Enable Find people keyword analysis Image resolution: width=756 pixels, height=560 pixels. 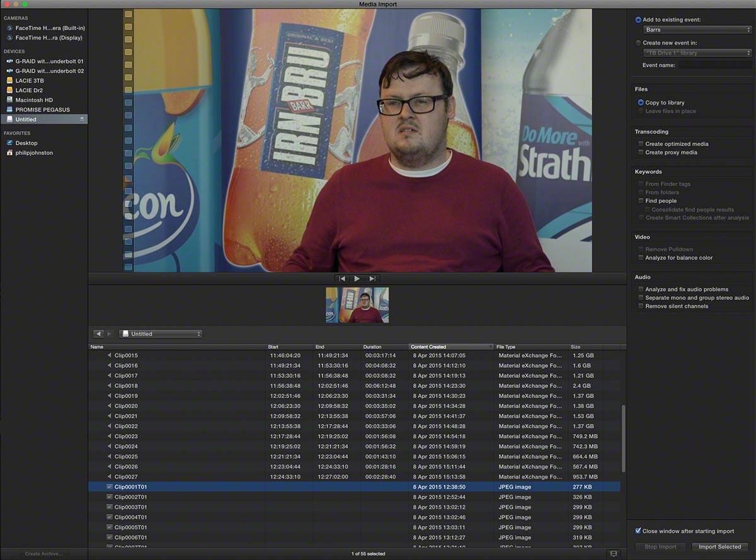(x=641, y=201)
